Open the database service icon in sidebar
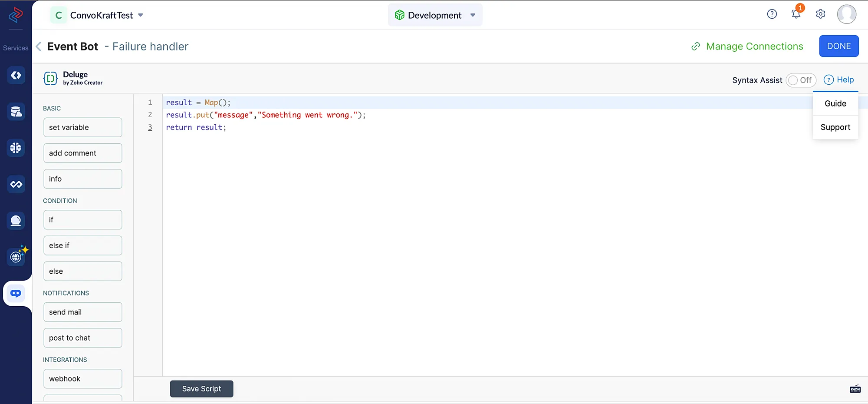This screenshot has height=404, width=868. (16, 112)
